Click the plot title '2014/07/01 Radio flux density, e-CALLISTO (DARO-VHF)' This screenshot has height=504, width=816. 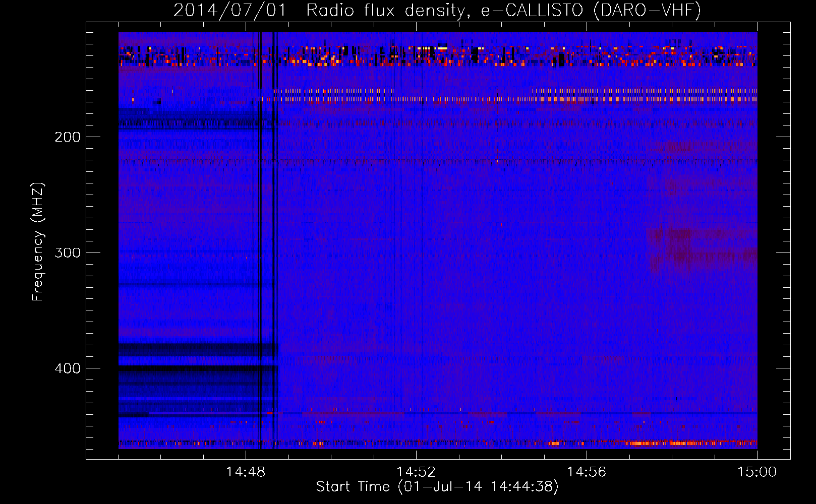pos(437,10)
